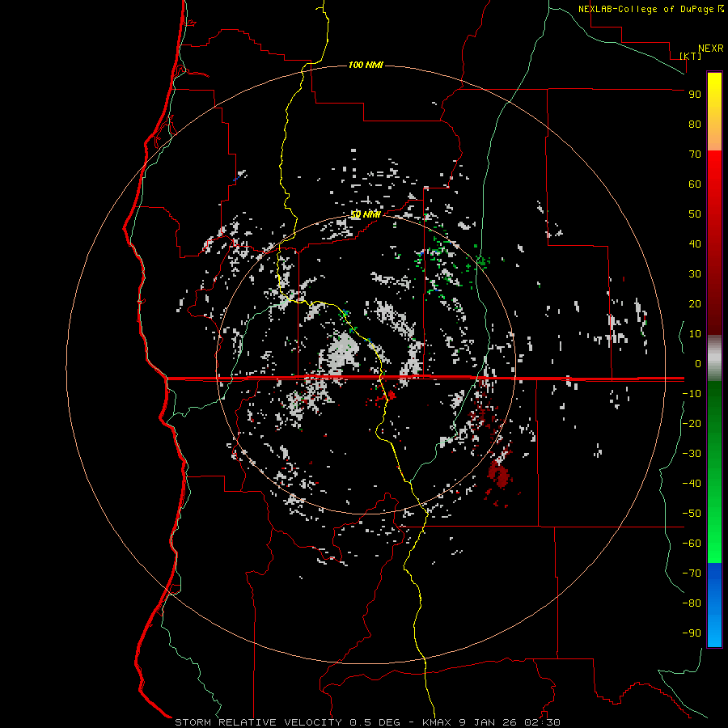Click the 100 NMI range ring label
The height and width of the screenshot is (728, 728).
(366, 65)
